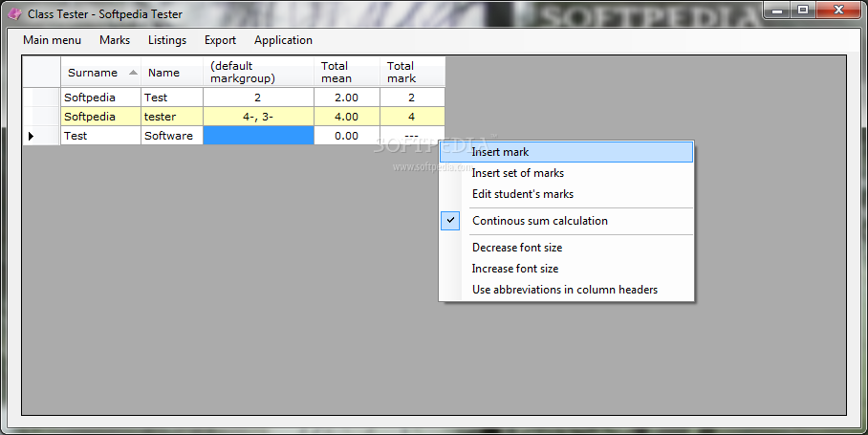Screen dimensions: 868x435
Task: Select the Name cell reading tester
Action: [x=172, y=117]
